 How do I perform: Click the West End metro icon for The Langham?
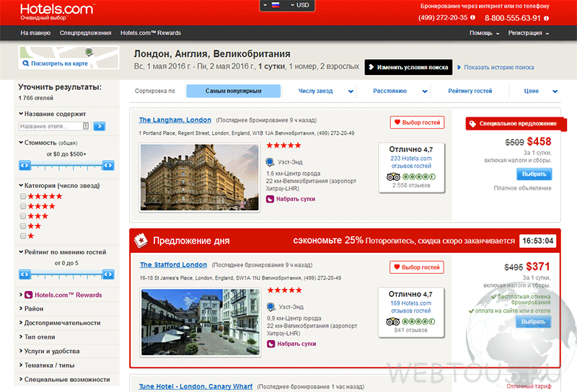click(270, 162)
